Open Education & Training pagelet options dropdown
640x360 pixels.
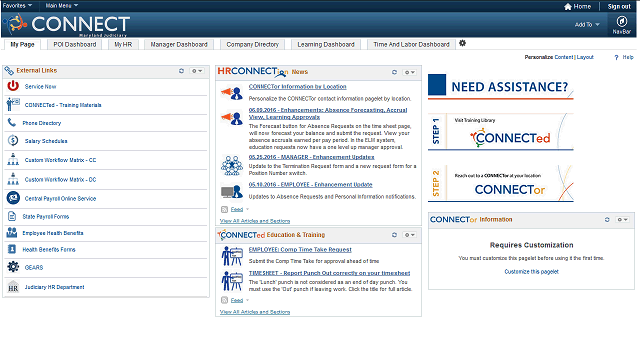click(410, 235)
